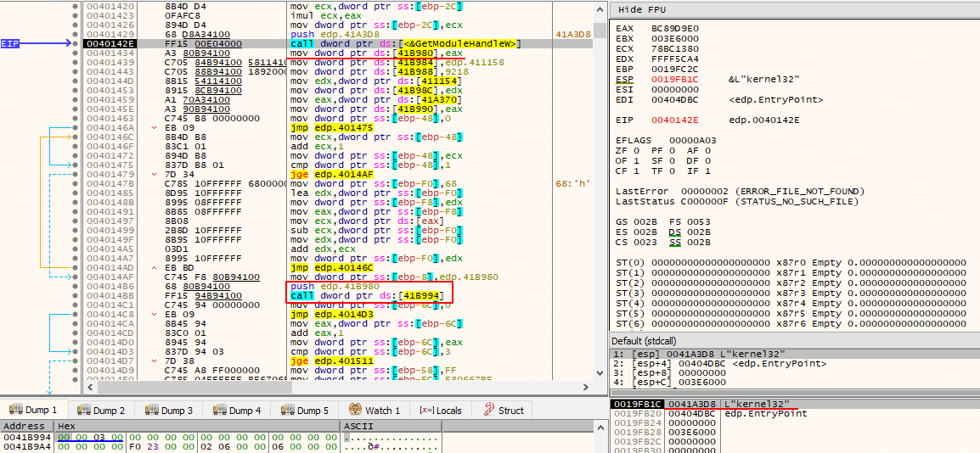Set breakpoint dot beside address 00401479

click(75, 174)
